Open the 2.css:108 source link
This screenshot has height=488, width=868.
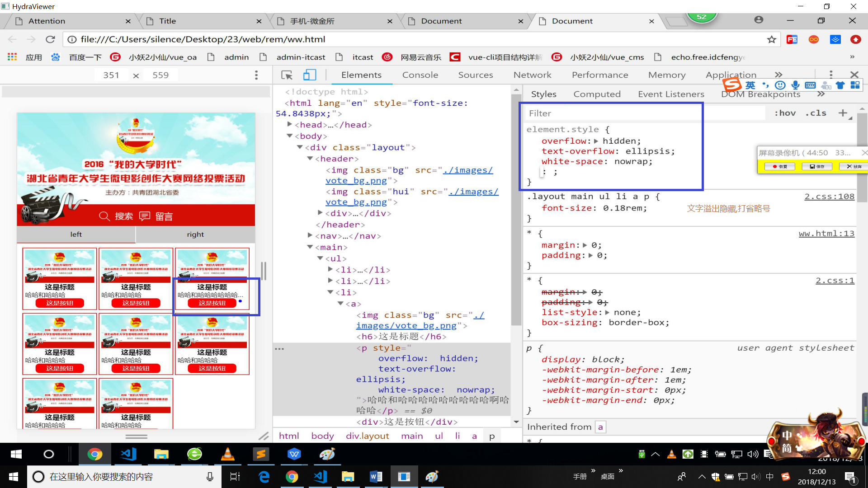(829, 197)
